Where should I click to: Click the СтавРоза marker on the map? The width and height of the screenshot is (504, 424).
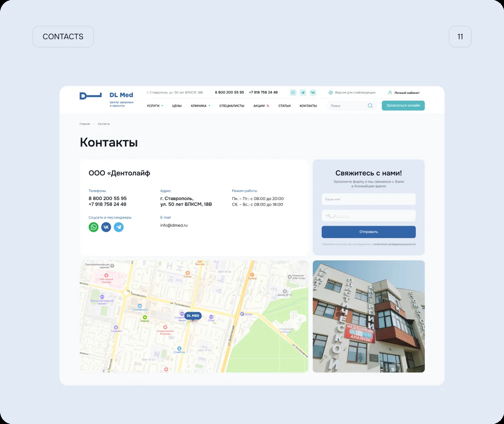179,348
